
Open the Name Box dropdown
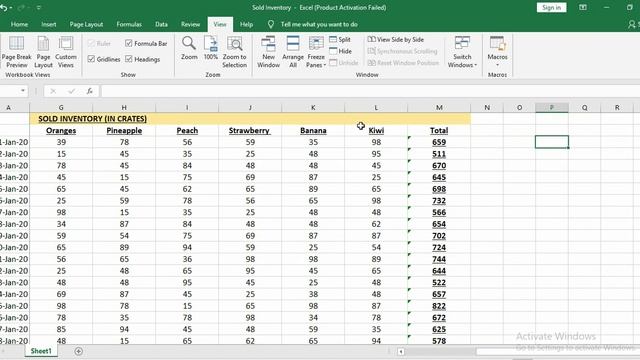click(23, 91)
